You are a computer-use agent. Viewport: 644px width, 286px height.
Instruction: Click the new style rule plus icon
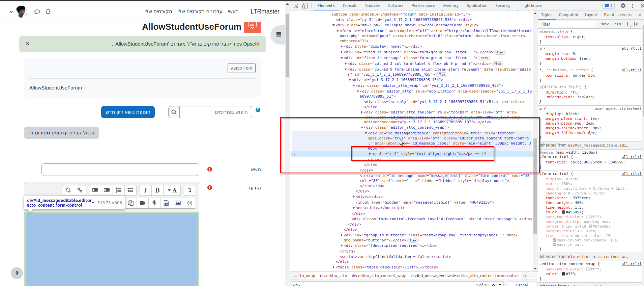pyautogui.click(x=627, y=24)
